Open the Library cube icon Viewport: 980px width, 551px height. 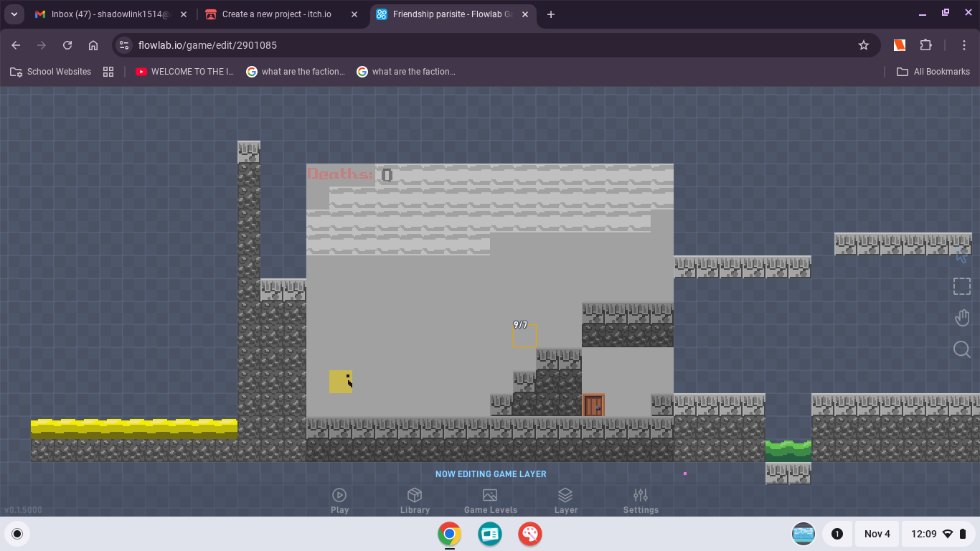tap(415, 501)
